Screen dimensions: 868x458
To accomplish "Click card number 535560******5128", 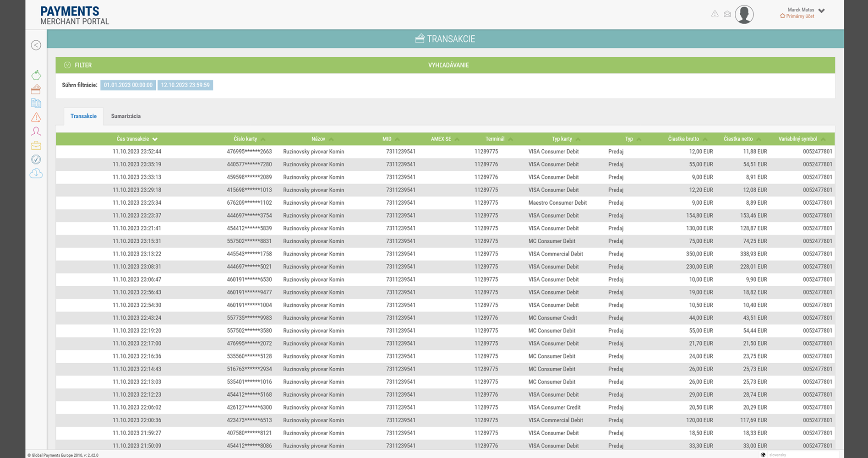I will [x=249, y=357].
